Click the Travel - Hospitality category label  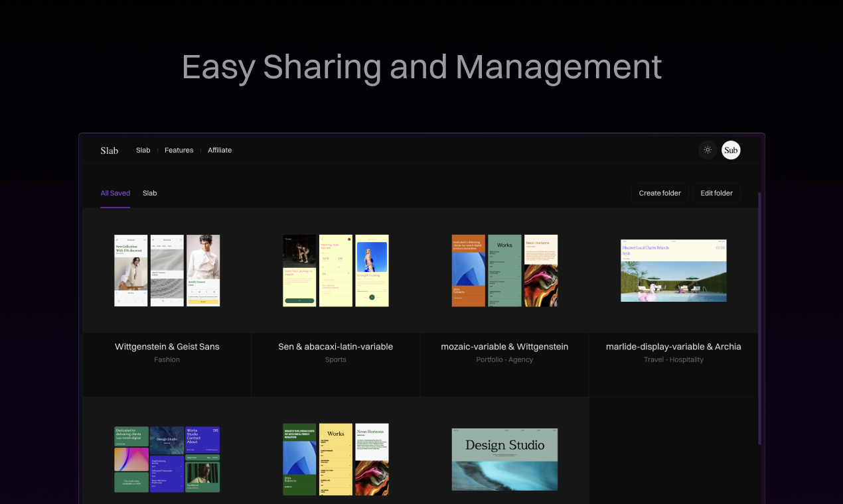[674, 359]
